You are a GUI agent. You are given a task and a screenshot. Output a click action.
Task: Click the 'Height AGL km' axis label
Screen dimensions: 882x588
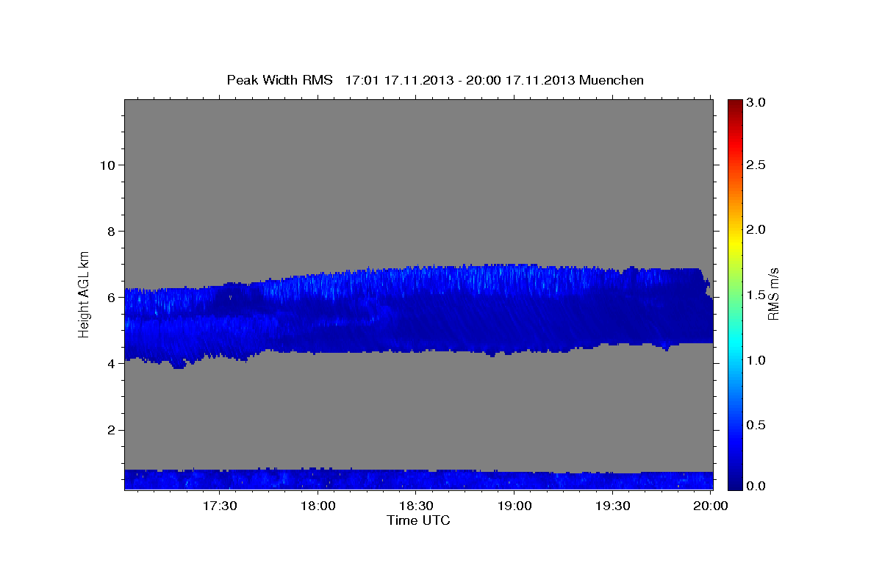pos(85,293)
